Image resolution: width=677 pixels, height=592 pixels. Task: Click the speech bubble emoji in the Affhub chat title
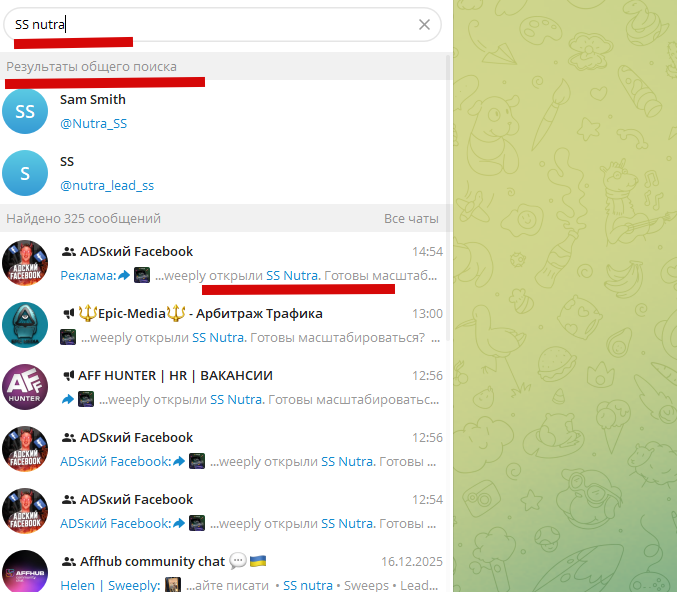pos(238,561)
